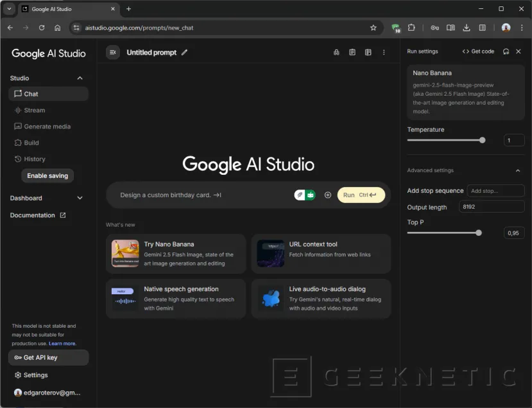Image resolution: width=532 pixels, height=408 pixels.
Task: Edit the Untitled prompt title pencil icon
Action: point(184,52)
